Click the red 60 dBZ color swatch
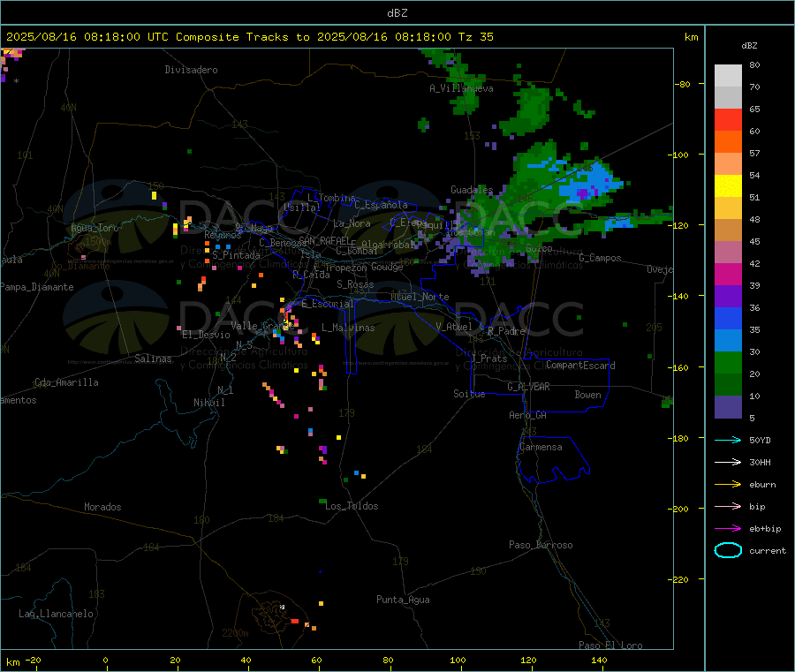Viewport: 795px width, 672px height. [728, 119]
